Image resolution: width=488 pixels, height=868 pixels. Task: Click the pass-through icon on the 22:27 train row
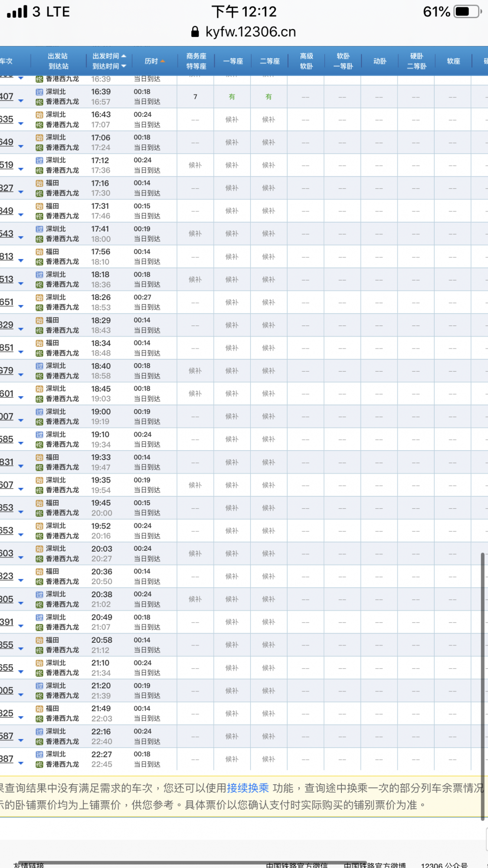click(x=39, y=754)
